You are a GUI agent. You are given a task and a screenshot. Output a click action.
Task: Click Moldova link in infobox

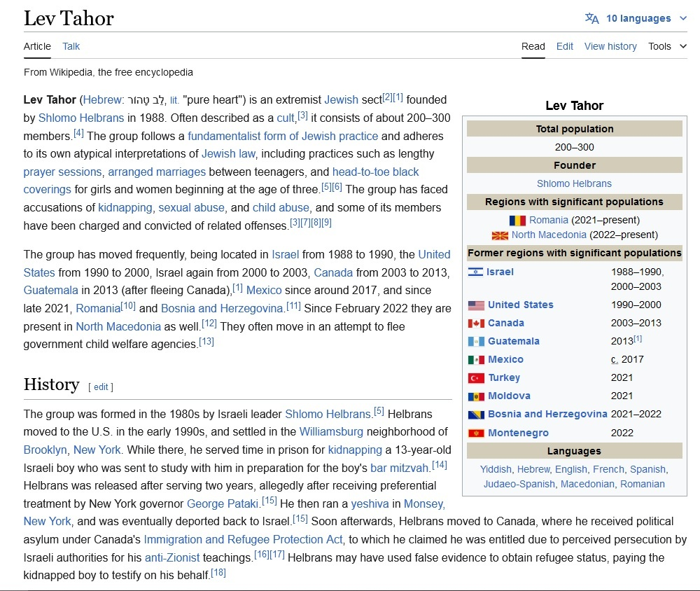(x=510, y=396)
